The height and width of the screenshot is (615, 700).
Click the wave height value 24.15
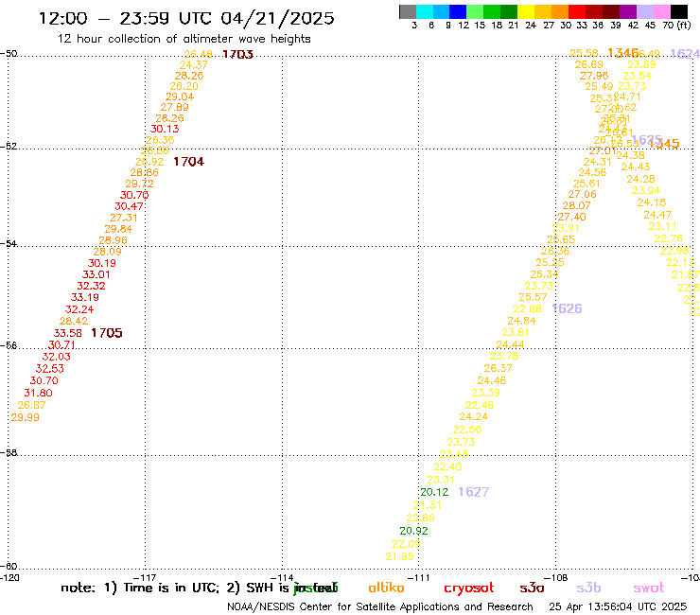click(x=652, y=202)
